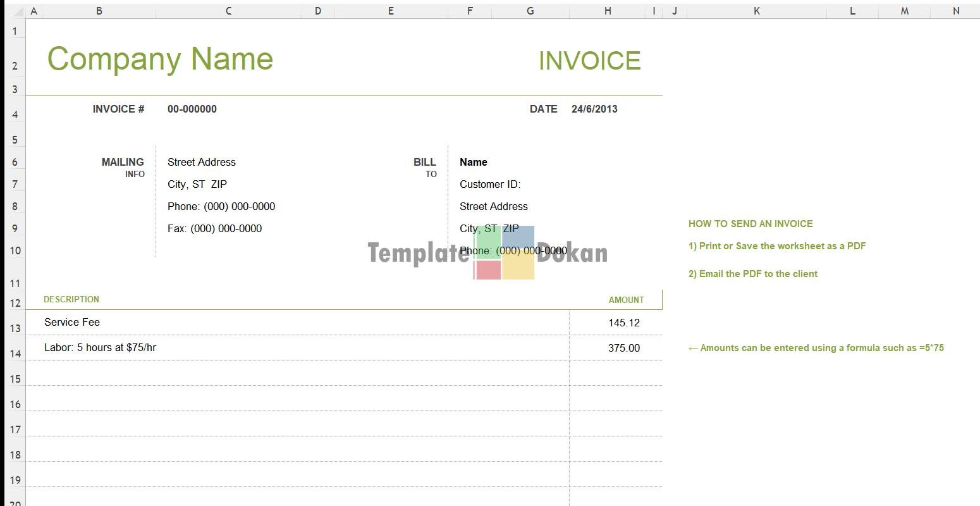Select the date cell showing 24/6/2013
The image size is (980, 506).
coord(594,109)
